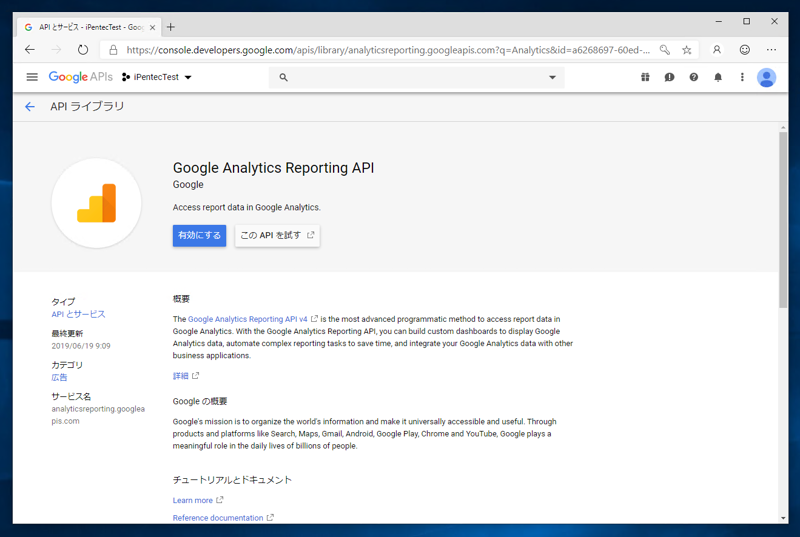
Task: Click the この API を試す button
Action: [277, 236]
